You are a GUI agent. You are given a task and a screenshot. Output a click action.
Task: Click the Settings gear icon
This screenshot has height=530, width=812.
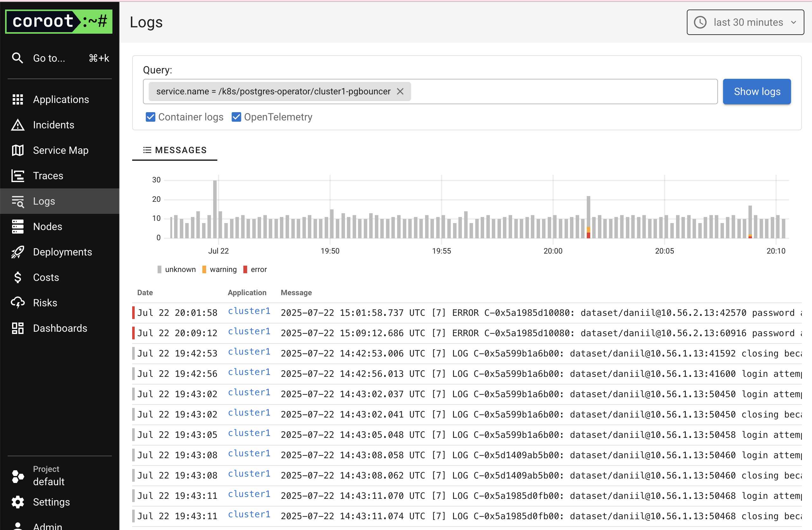pyautogui.click(x=17, y=502)
